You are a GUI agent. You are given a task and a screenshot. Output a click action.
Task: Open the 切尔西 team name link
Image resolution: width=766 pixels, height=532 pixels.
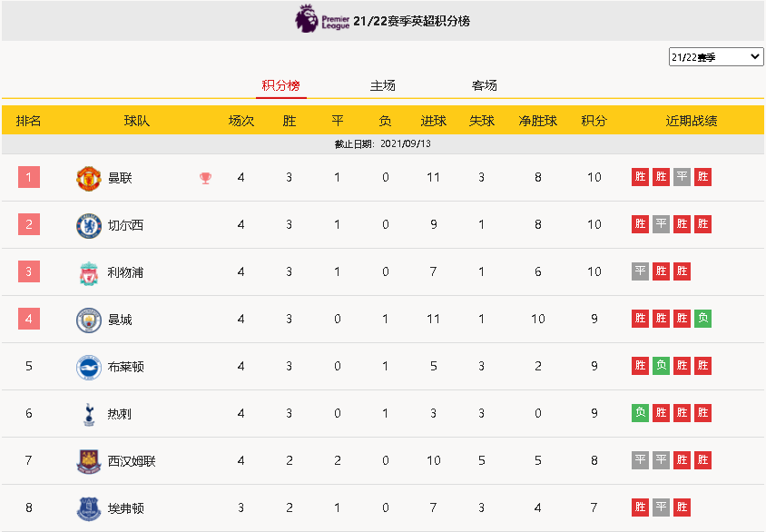125,225
